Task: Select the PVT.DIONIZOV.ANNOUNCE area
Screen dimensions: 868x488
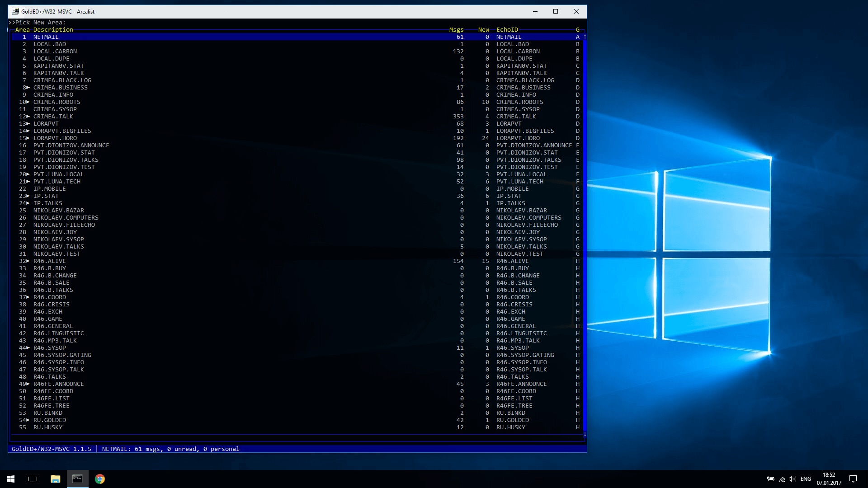Action: [x=297, y=145]
